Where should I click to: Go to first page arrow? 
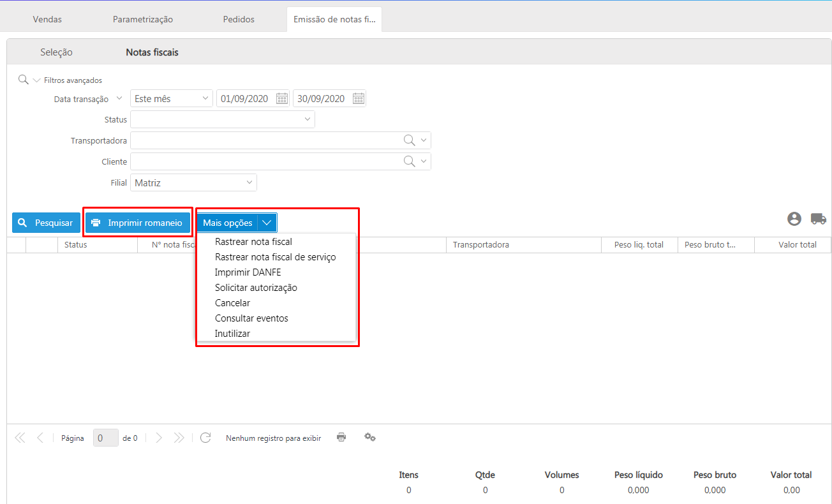coord(20,438)
